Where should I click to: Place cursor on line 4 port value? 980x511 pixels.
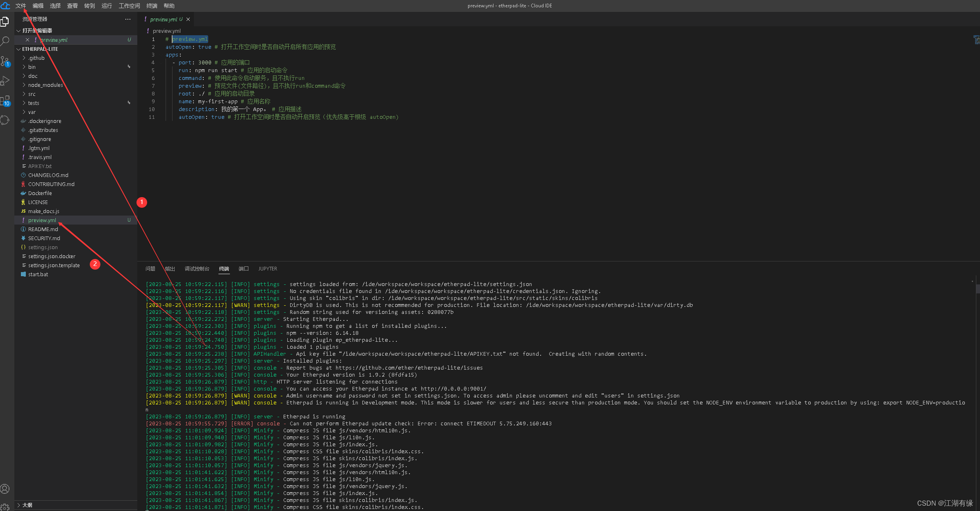point(205,63)
